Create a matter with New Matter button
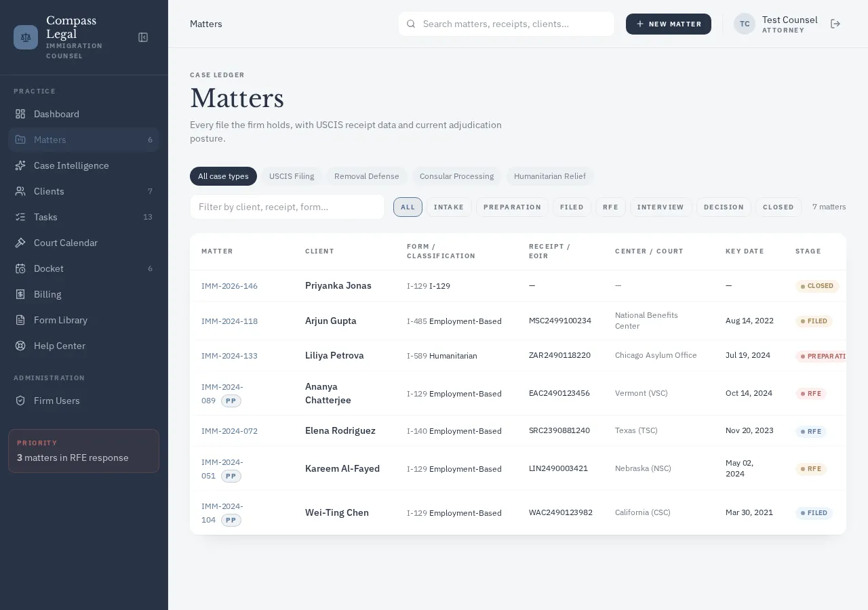This screenshot has height=610, width=868. click(x=669, y=24)
